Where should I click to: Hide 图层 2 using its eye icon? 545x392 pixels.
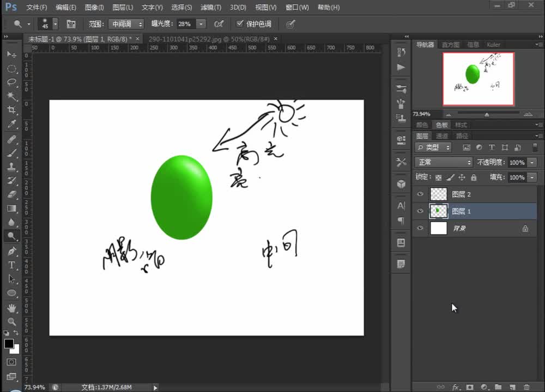coord(420,194)
